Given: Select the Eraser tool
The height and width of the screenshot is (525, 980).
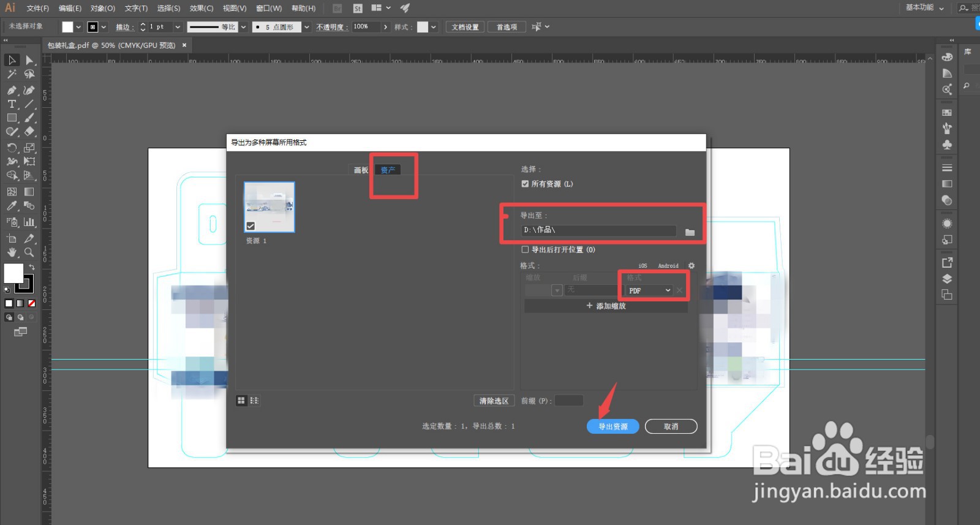Looking at the screenshot, I should (x=29, y=131).
